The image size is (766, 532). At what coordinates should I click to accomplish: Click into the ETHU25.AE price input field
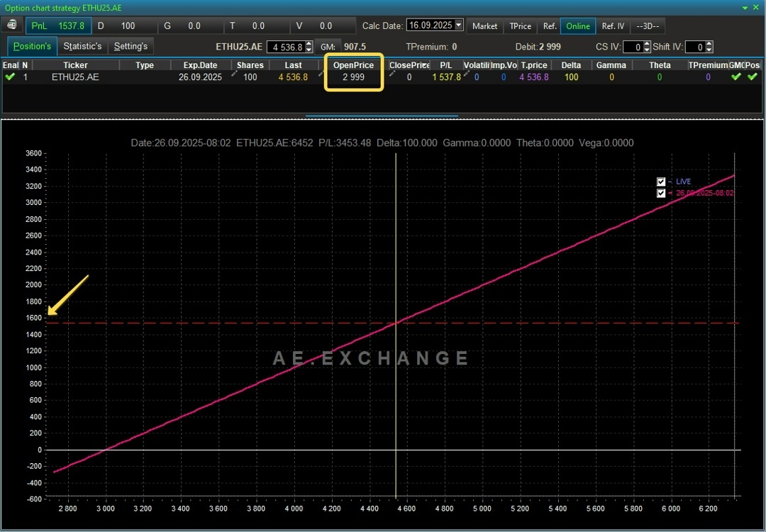[286, 47]
